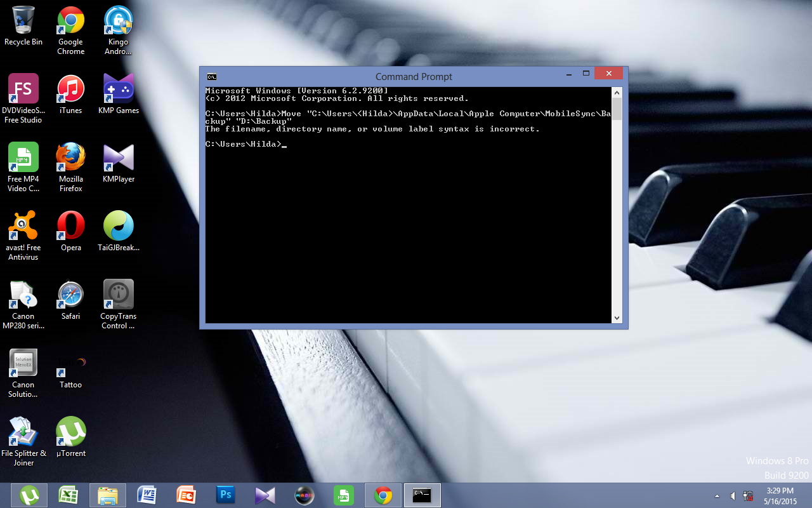Screen dimensions: 812x508
Task: Open µTorrent from the taskbar
Action: pyautogui.click(x=29, y=495)
